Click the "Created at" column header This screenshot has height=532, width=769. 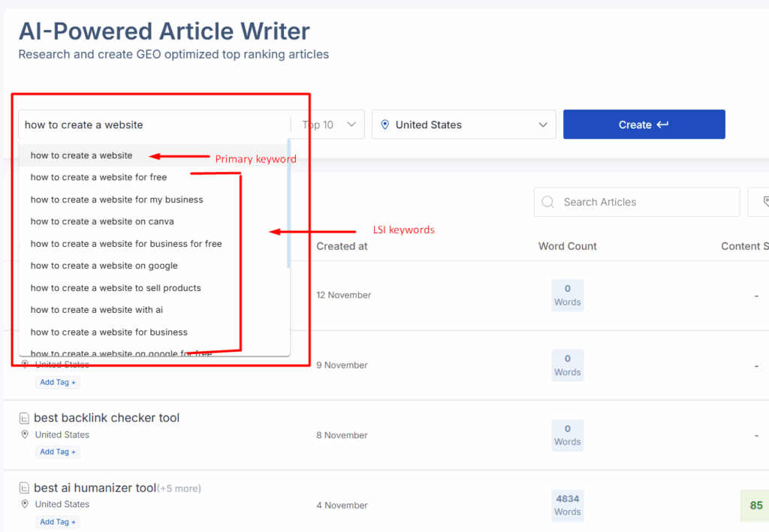342,246
